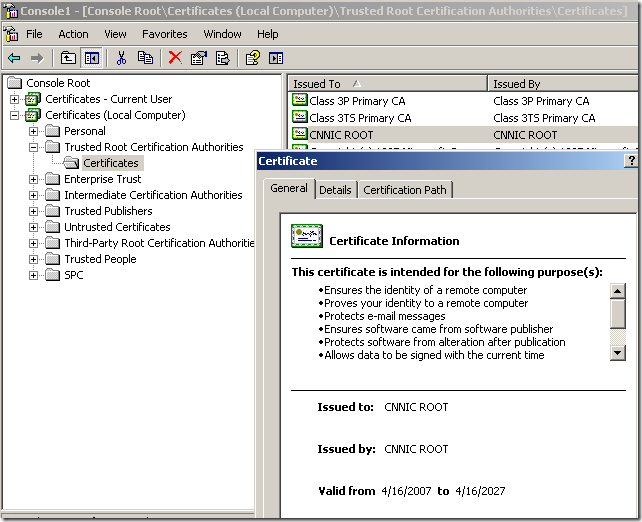Expand the Personal store node
Image resolution: width=642 pixels, height=522 pixels.
click(34, 131)
